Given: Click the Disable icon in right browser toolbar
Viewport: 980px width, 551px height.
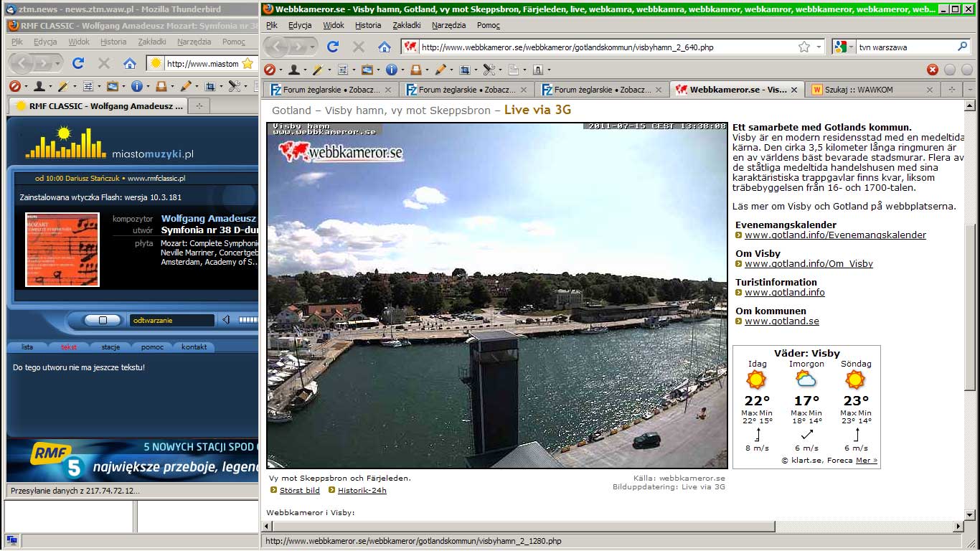Looking at the screenshot, I should point(270,70).
